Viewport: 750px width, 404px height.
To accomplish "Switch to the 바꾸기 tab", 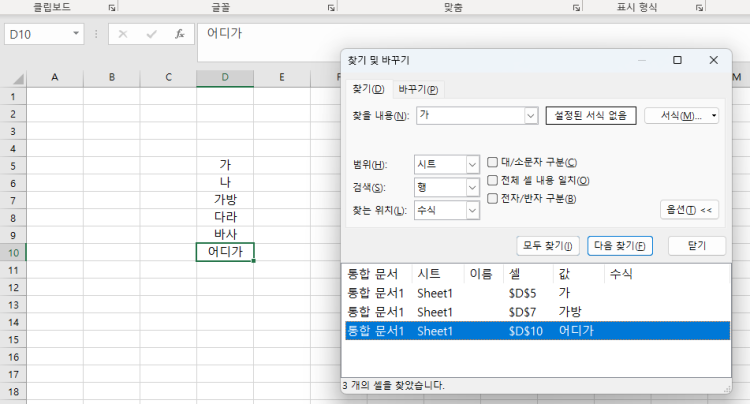I will point(418,89).
